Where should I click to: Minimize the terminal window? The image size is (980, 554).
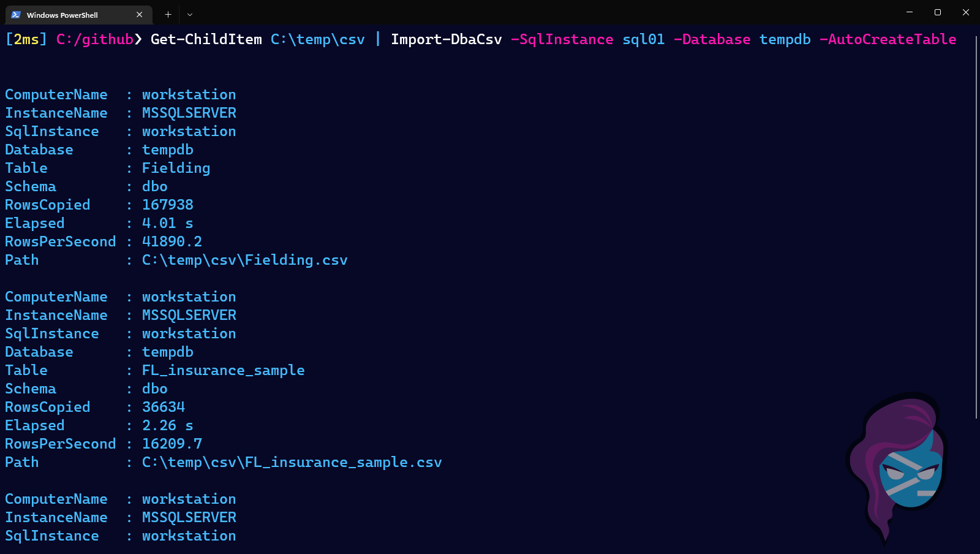910,12
